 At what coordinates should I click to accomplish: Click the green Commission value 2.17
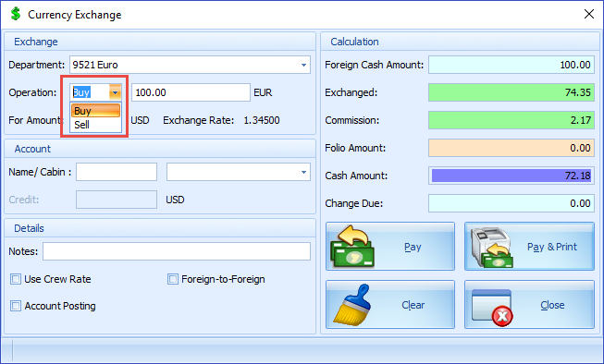(x=512, y=120)
